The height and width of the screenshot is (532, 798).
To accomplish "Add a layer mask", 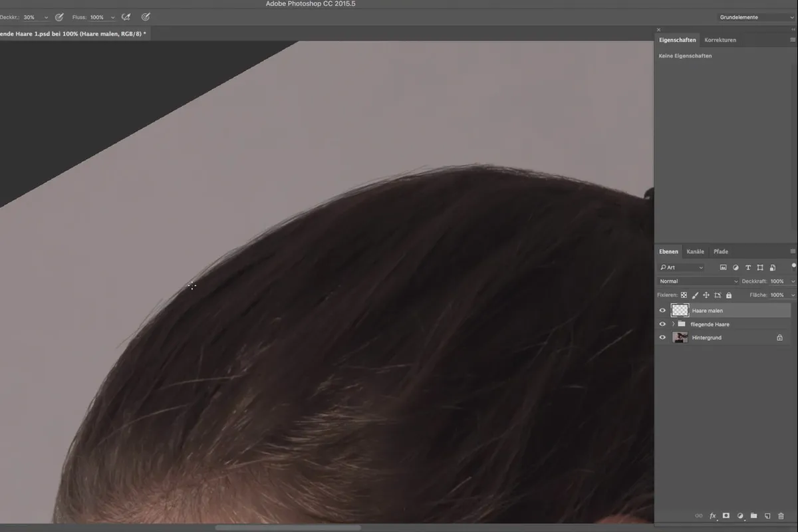I will point(726,515).
